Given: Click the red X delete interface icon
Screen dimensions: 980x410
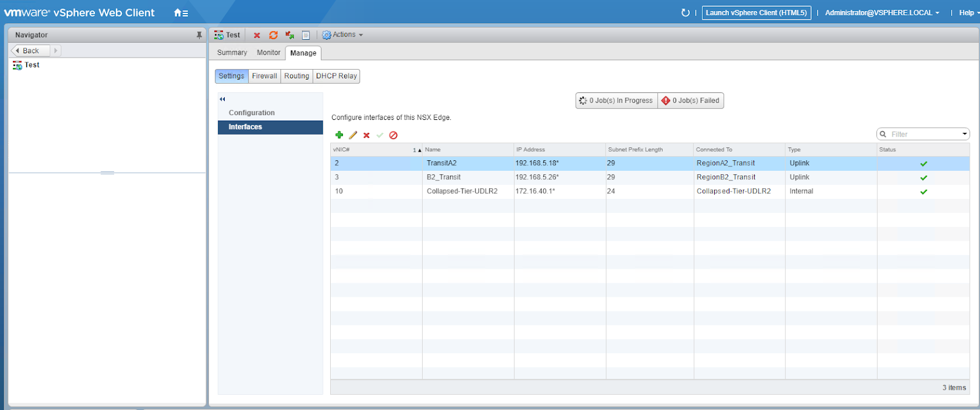Looking at the screenshot, I should point(366,135).
